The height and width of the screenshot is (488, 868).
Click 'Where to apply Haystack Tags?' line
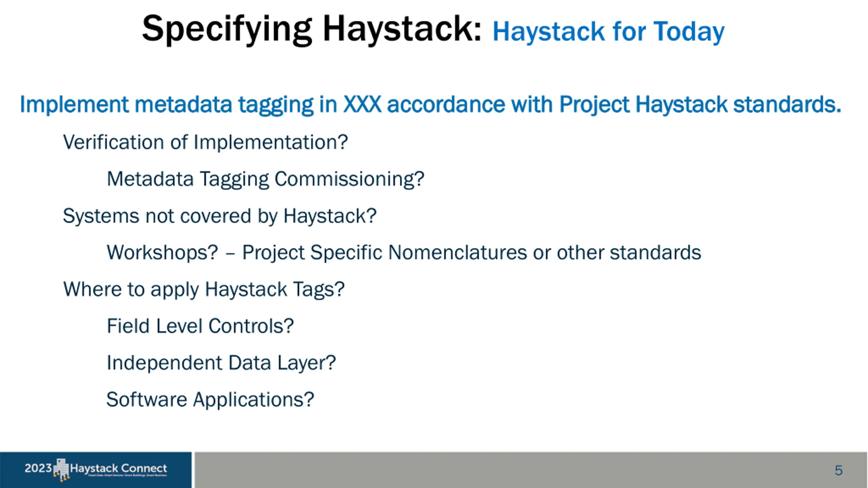pyautogui.click(x=204, y=290)
